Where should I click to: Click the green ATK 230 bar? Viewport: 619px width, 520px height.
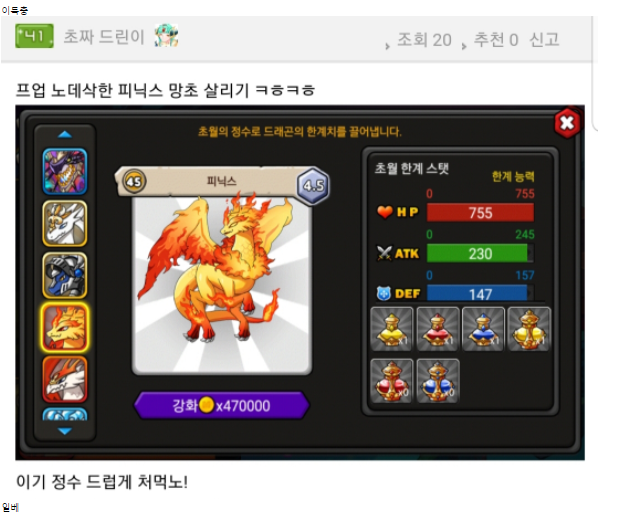coord(480,253)
